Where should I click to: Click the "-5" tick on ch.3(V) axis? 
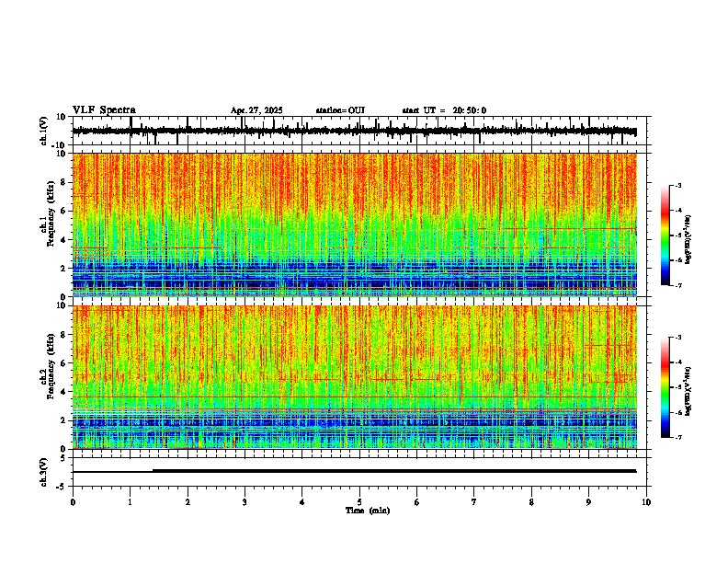coord(62,487)
